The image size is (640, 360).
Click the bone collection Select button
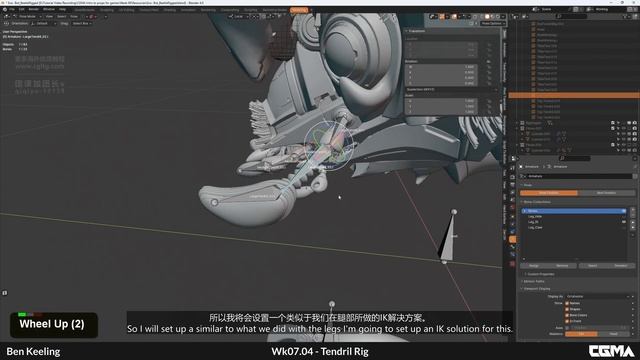[592, 266]
